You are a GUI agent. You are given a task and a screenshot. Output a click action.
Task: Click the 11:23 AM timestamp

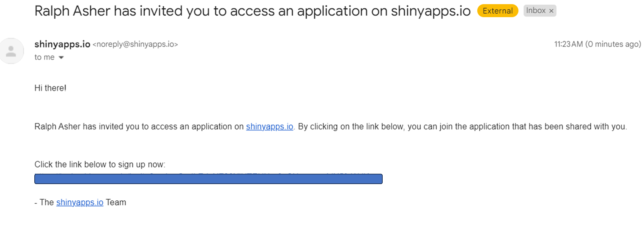568,44
